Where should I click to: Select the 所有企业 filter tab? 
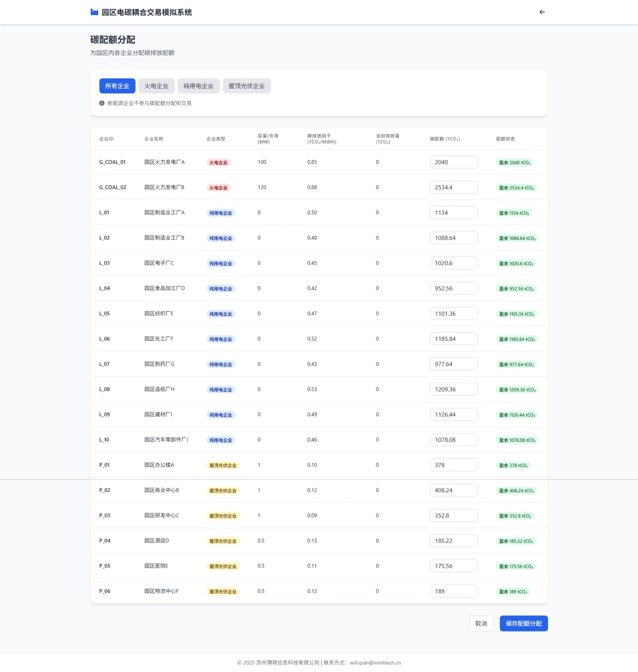(117, 86)
